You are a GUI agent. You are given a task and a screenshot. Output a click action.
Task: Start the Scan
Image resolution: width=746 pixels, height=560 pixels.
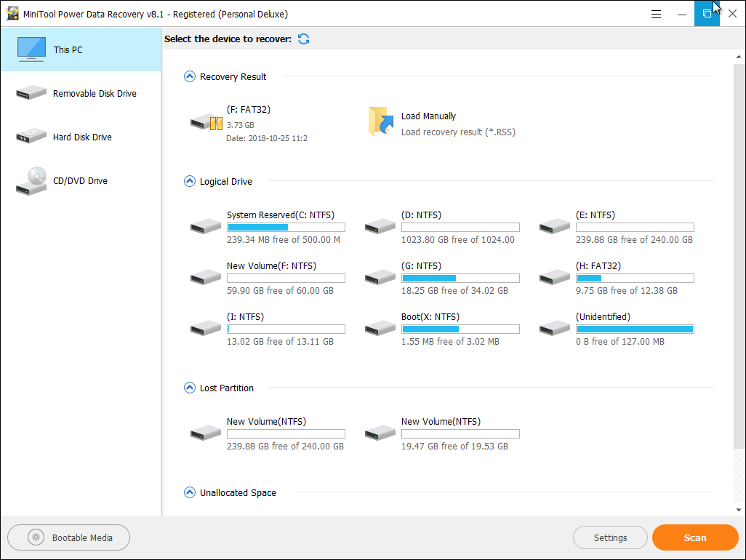[x=695, y=537]
